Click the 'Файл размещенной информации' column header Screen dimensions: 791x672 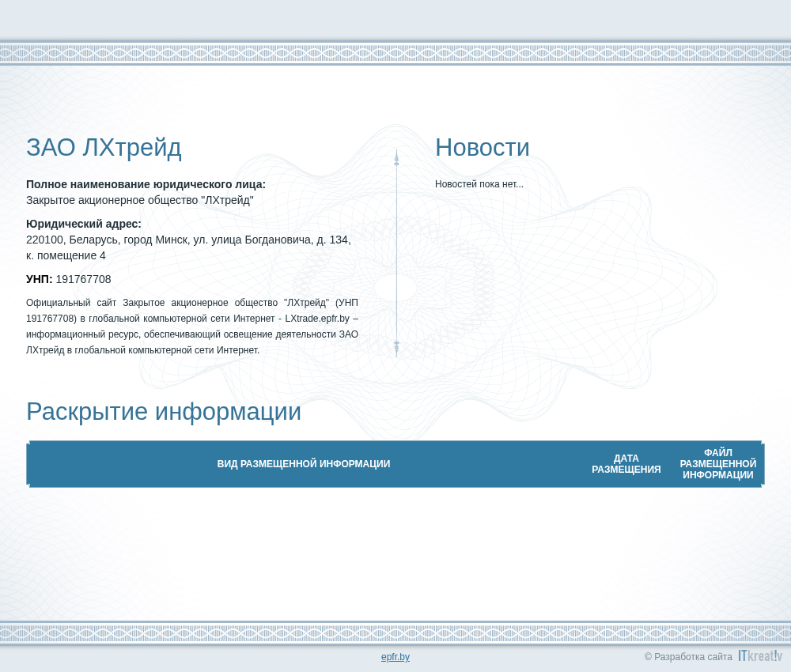[718, 464]
